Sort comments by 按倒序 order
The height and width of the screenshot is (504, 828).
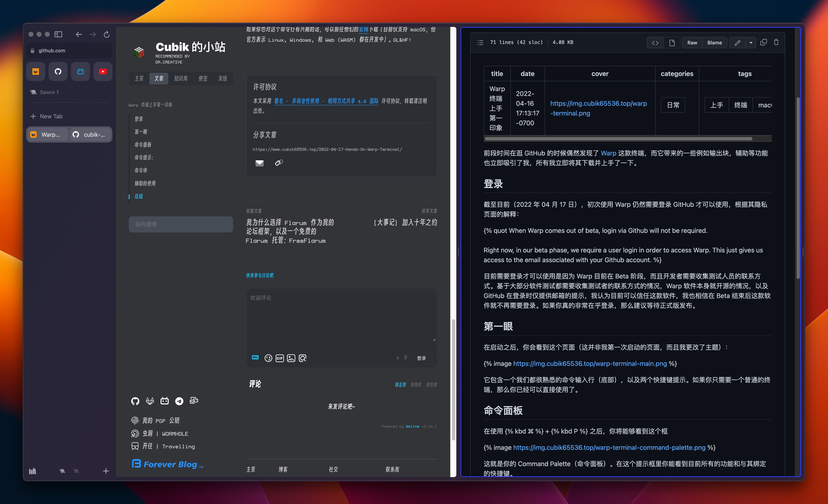tap(416, 385)
